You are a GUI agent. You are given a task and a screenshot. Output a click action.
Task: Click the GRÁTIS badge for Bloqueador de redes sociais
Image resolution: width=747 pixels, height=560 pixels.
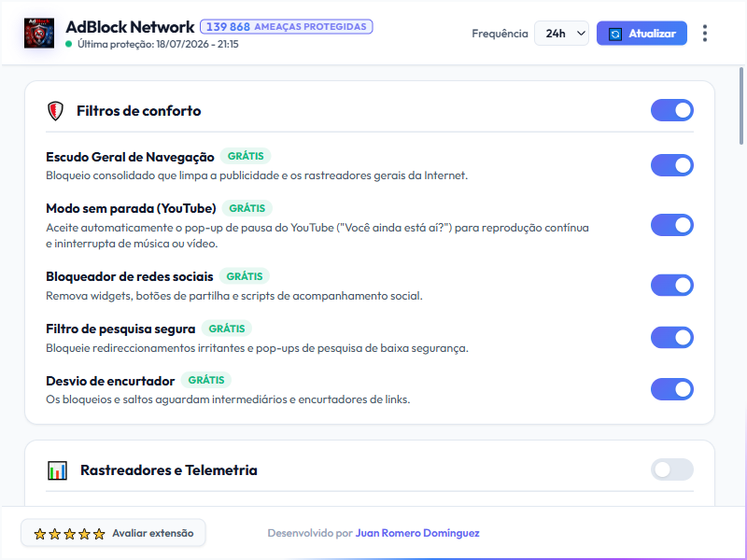[244, 276]
